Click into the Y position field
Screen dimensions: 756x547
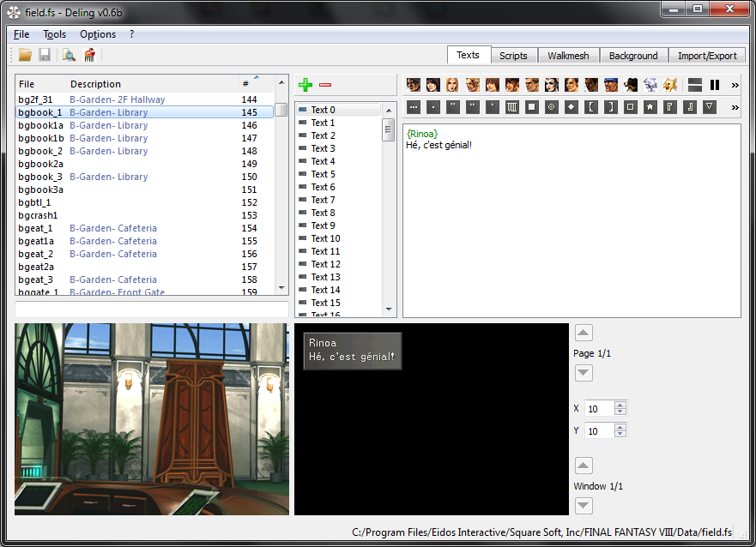599,430
